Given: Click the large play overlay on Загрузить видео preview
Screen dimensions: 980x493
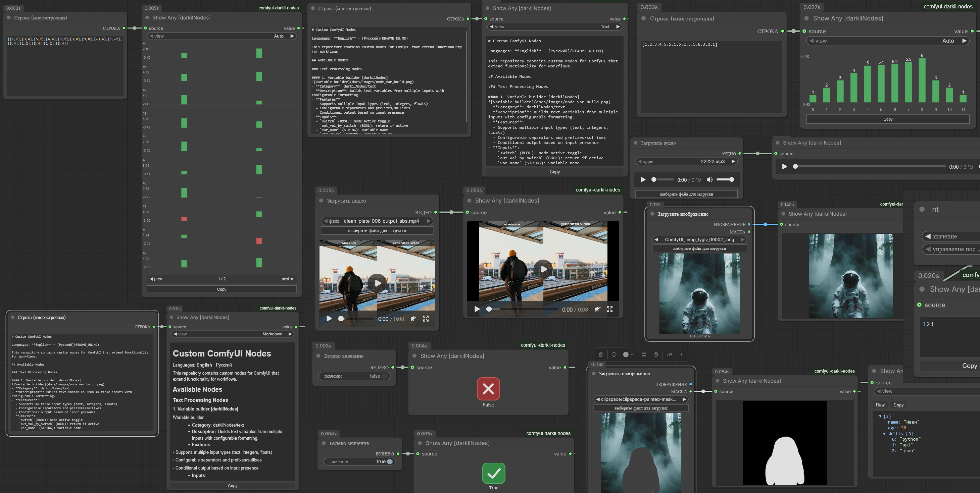Looking at the screenshot, I should (377, 283).
